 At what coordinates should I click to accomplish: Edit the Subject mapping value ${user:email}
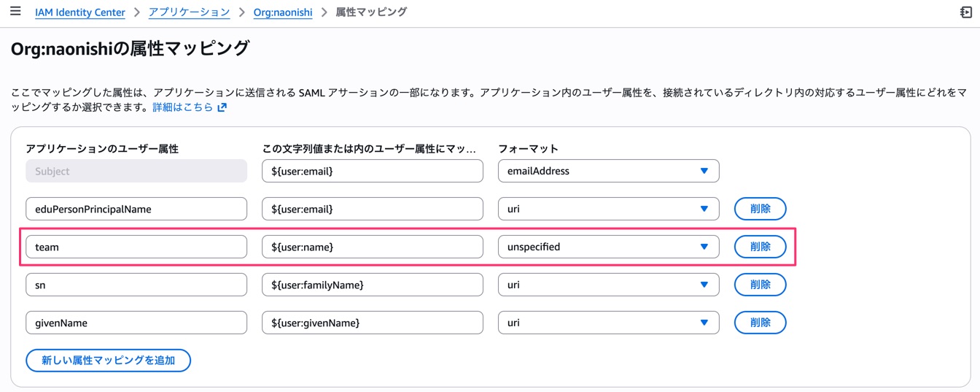(x=373, y=171)
